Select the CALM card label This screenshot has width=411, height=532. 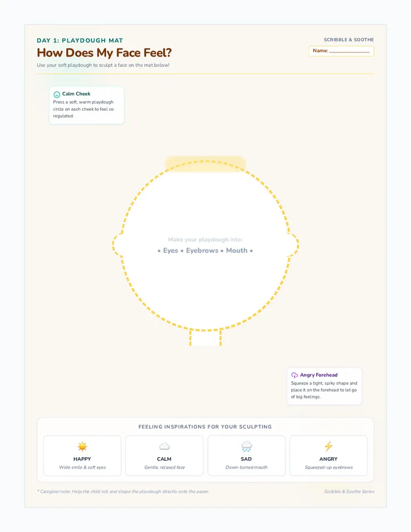164,459
